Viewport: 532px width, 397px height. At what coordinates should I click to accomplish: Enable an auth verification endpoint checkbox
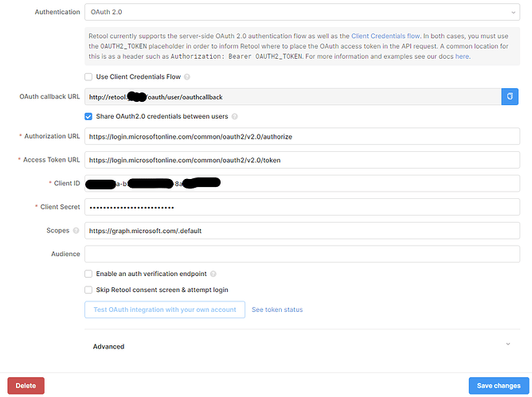[x=88, y=274]
